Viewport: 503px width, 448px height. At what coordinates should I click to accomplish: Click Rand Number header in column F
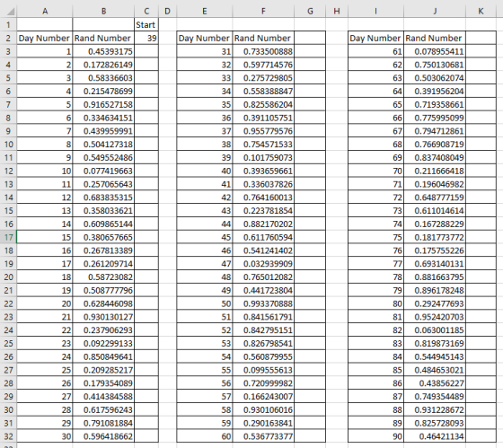263,39
